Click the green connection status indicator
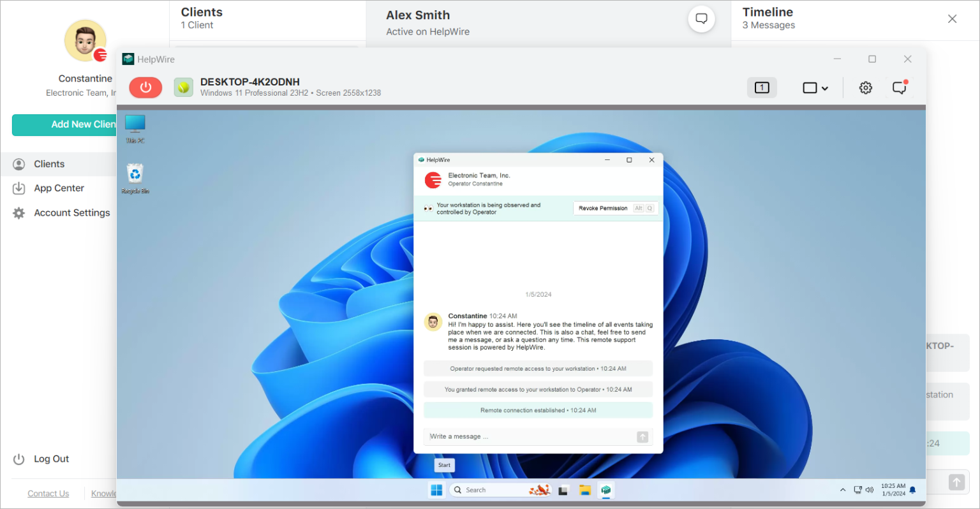This screenshot has height=509, width=980. pyautogui.click(x=184, y=87)
